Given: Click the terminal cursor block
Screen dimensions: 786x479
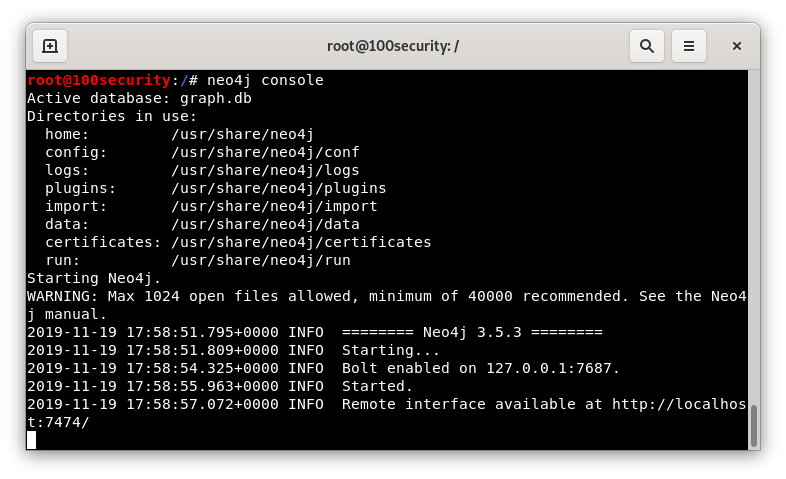Looking at the screenshot, I should 32,440.
